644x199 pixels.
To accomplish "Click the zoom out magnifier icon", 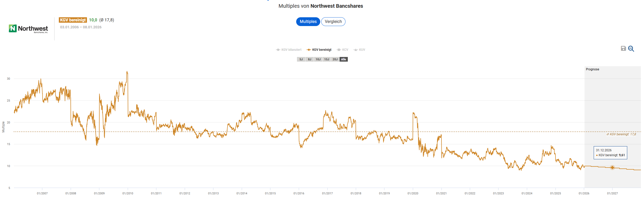I will tap(631, 49).
